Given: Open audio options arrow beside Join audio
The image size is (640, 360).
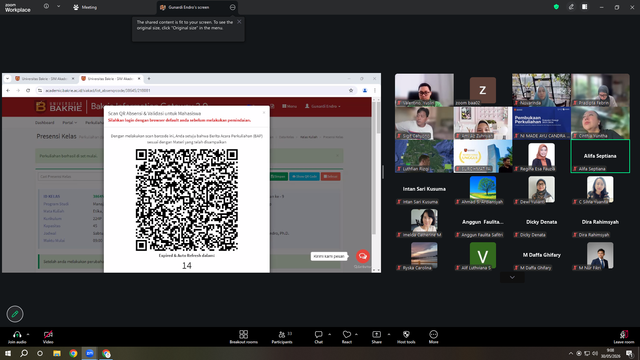Looking at the screenshot, I should pyautogui.click(x=28, y=334).
